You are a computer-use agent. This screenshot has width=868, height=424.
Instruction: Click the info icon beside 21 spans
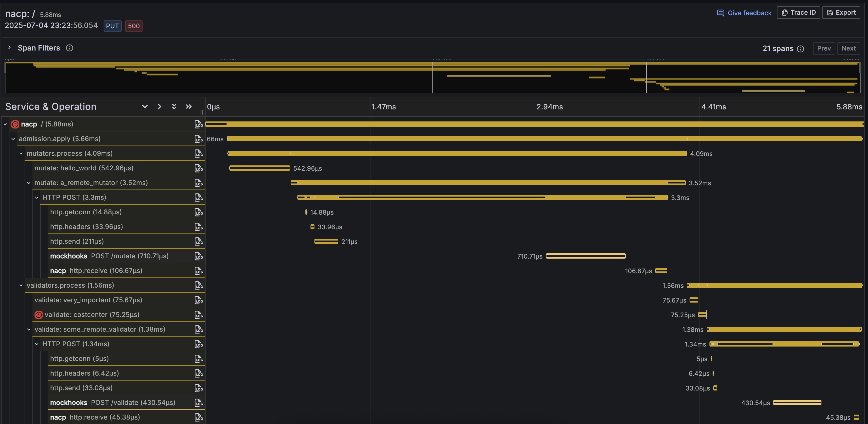click(x=801, y=49)
